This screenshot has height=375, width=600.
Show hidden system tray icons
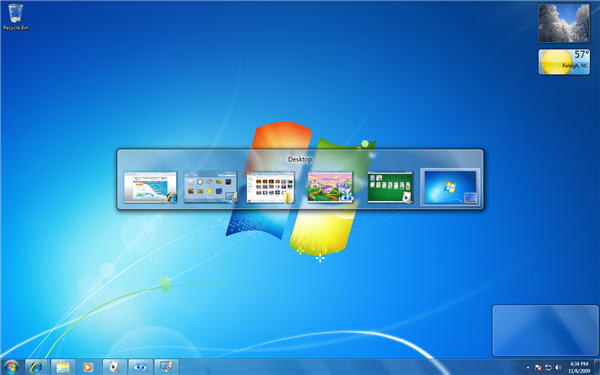tap(528, 368)
